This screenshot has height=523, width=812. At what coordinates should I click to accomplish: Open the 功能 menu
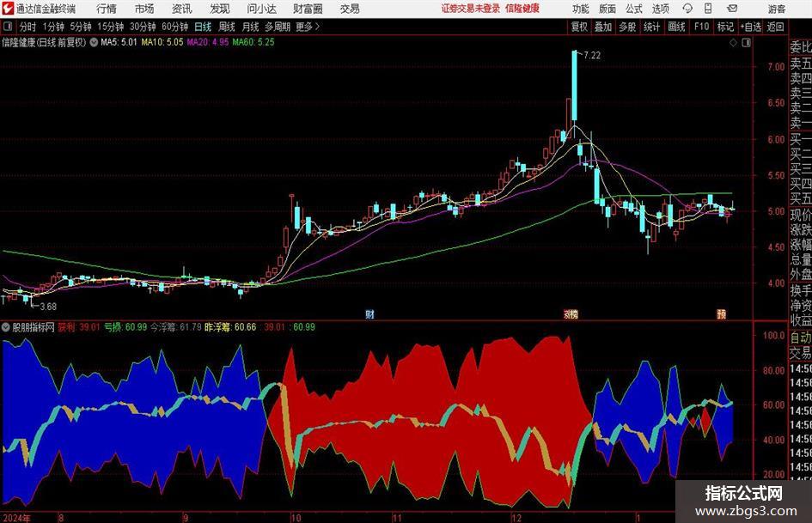tap(581, 9)
